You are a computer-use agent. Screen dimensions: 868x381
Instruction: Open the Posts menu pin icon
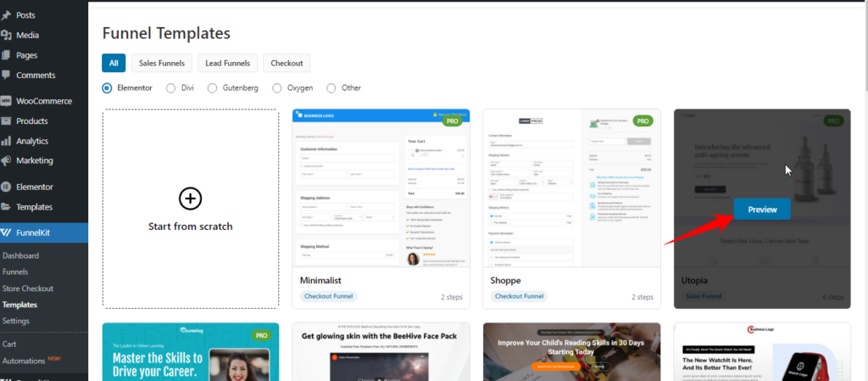click(x=6, y=15)
